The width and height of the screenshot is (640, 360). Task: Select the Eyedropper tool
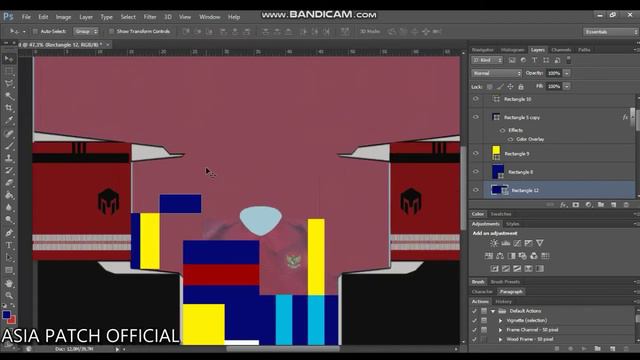[x=9, y=121]
